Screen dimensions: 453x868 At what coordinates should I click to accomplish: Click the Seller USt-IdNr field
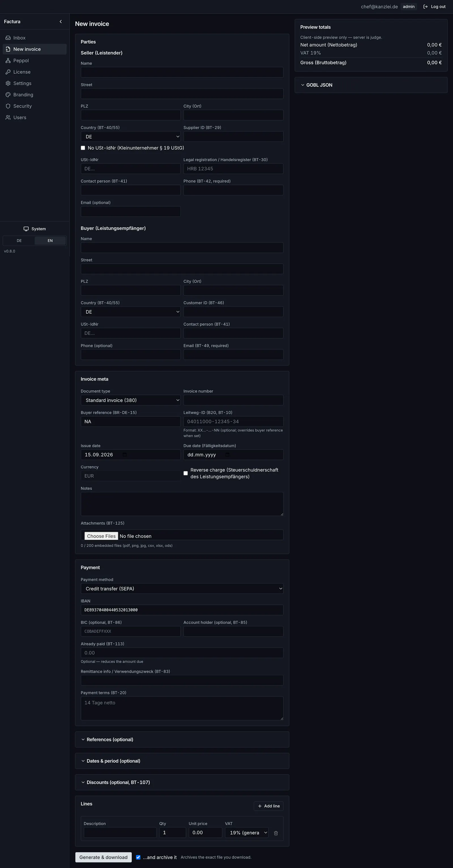(131, 169)
